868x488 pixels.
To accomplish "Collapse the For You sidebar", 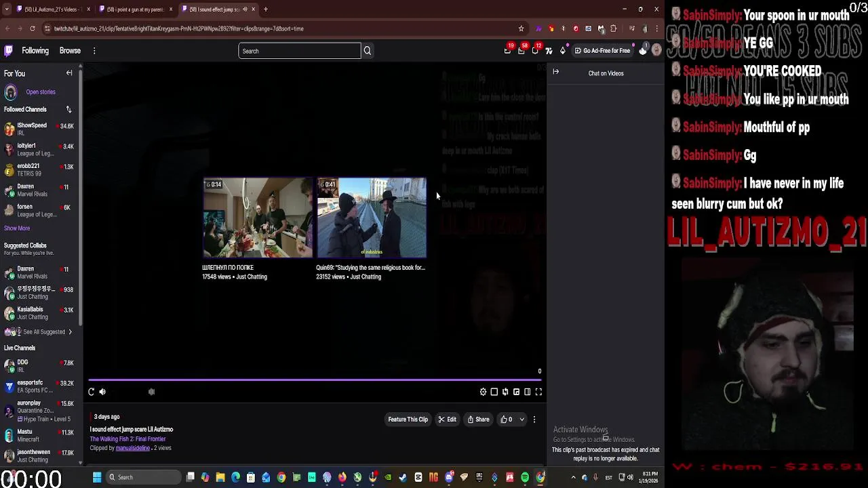I will pyautogui.click(x=69, y=73).
